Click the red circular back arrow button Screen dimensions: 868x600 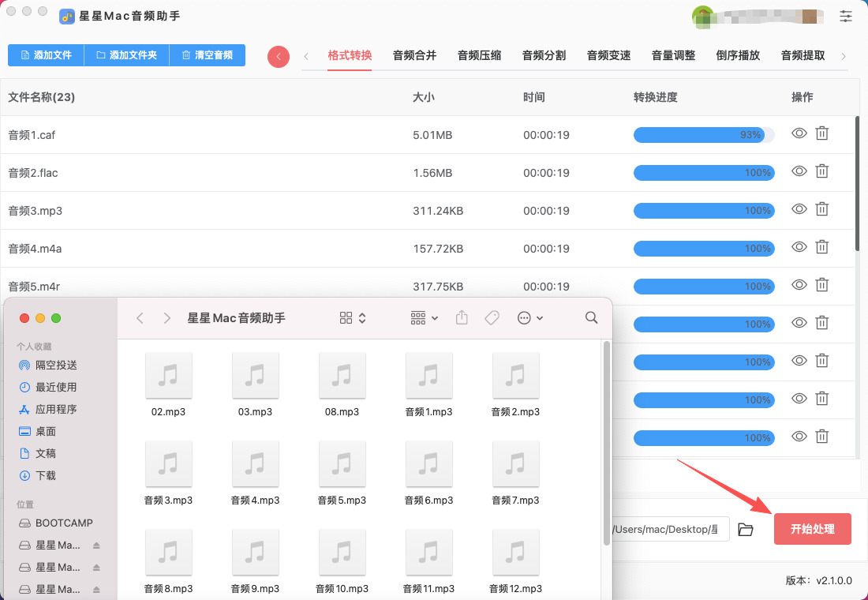pyautogui.click(x=279, y=57)
